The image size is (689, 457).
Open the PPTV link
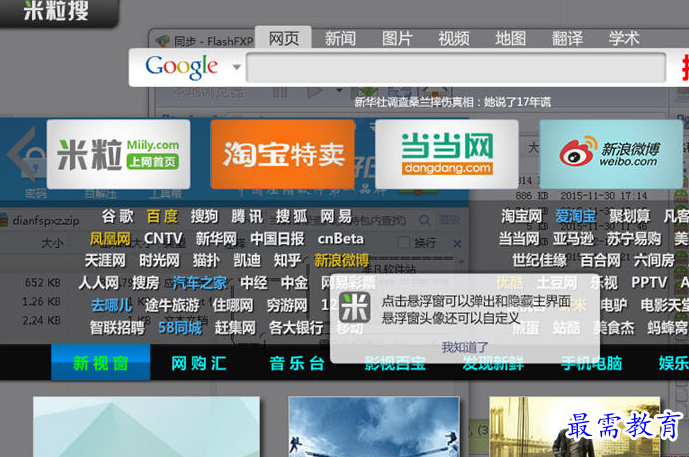tap(649, 283)
